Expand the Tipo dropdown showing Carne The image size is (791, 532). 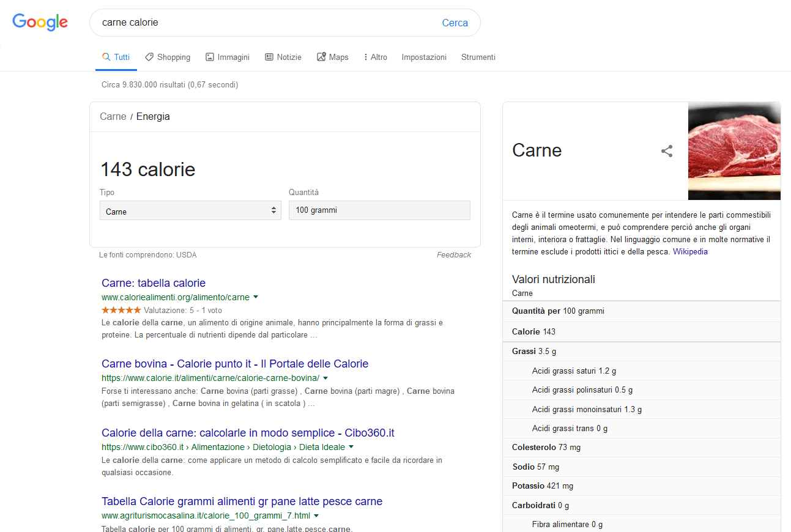click(x=190, y=211)
